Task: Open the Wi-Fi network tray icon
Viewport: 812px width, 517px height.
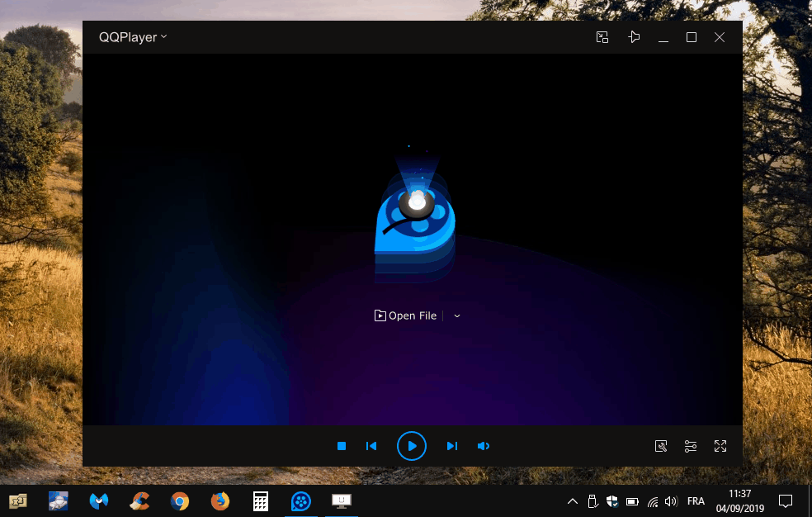Action: (653, 502)
